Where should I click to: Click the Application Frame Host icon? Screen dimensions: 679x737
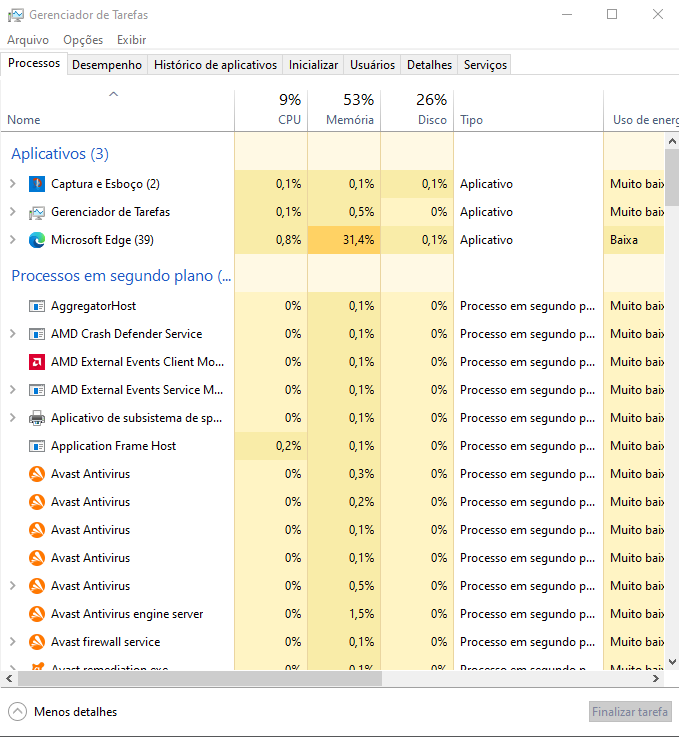[37, 446]
